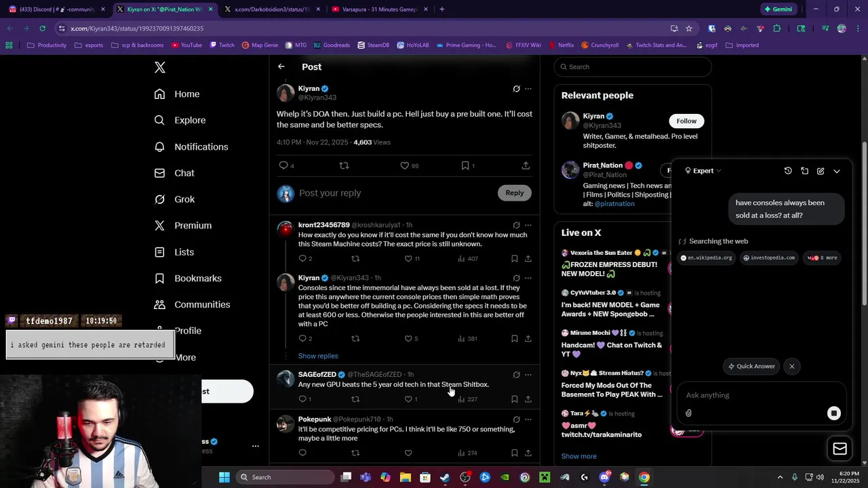Open the YouTube bookmark
868x488 pixels.
click(x=186, y=45)
